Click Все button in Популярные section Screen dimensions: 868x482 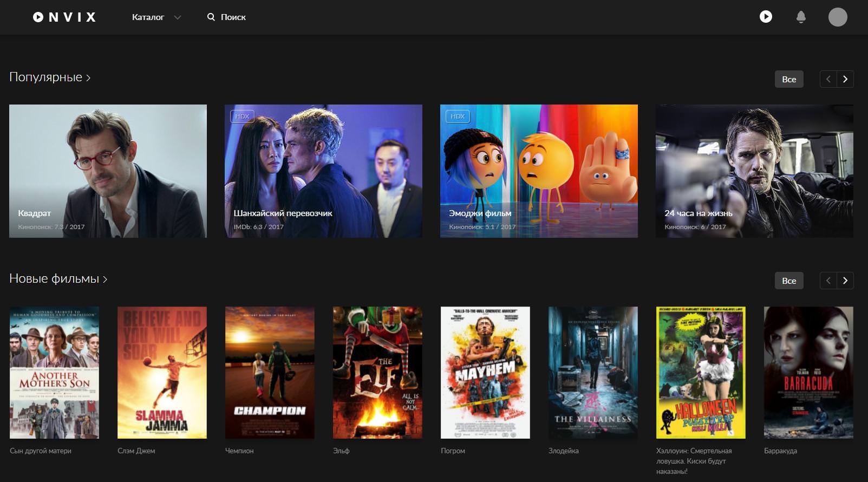[x=789, y=79]
